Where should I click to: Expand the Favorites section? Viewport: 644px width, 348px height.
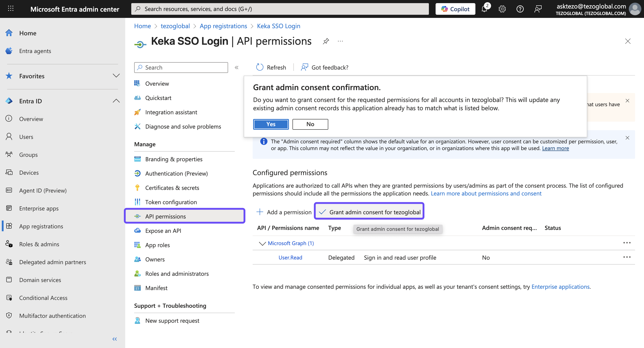tap(116, 76)
